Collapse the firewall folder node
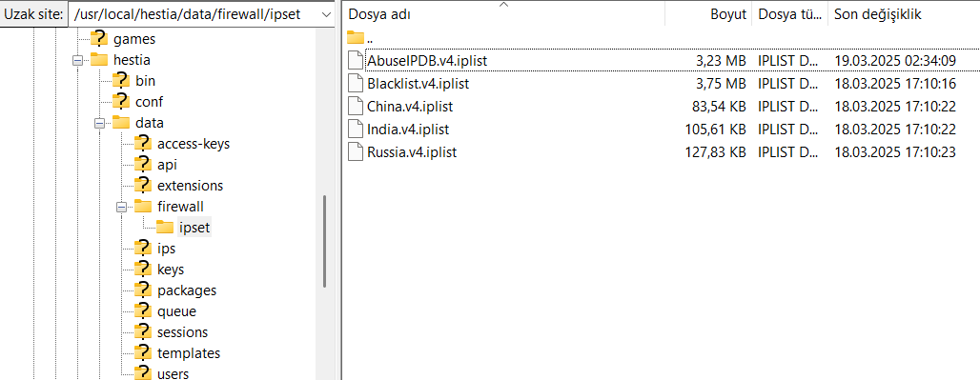 tap(121, 207)
